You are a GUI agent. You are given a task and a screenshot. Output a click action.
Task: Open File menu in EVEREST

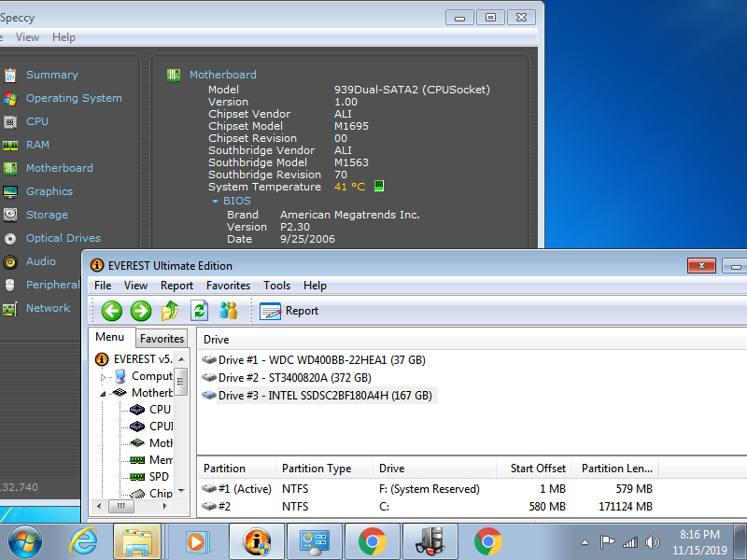[103, 286]
